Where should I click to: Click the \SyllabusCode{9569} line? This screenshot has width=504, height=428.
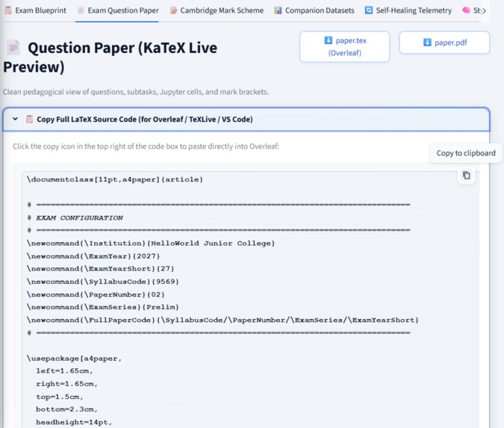tap(103, 282)
